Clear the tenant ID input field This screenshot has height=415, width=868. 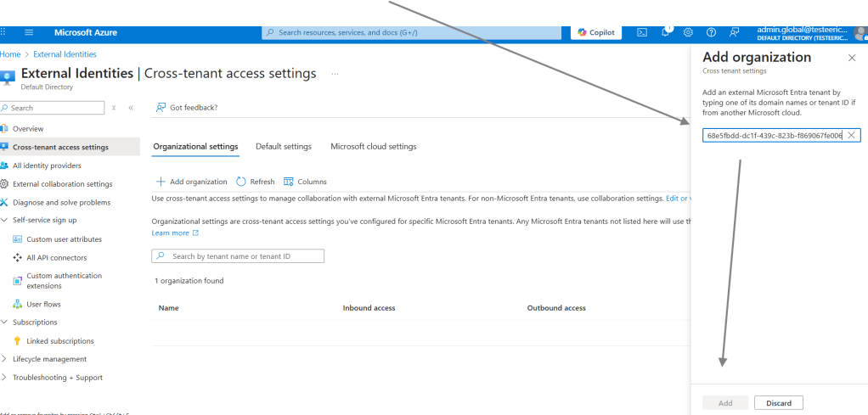[851, 135]
